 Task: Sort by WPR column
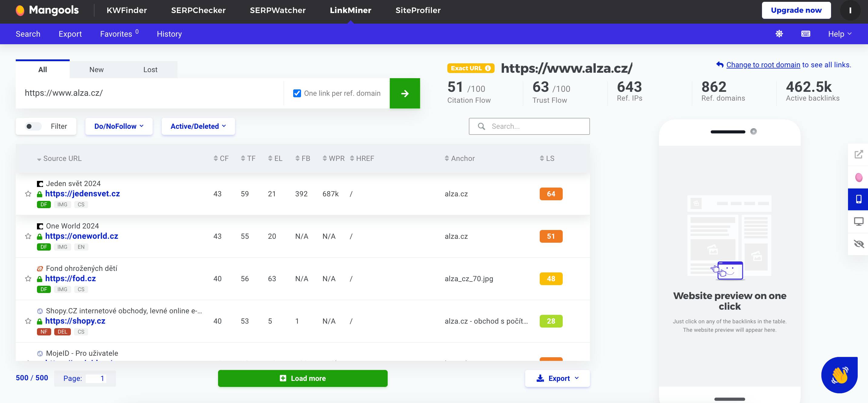[333, 158]
